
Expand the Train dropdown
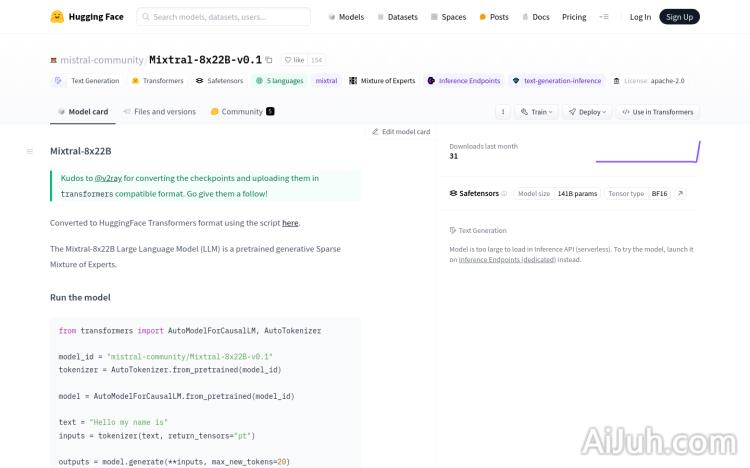pos(537,112)
